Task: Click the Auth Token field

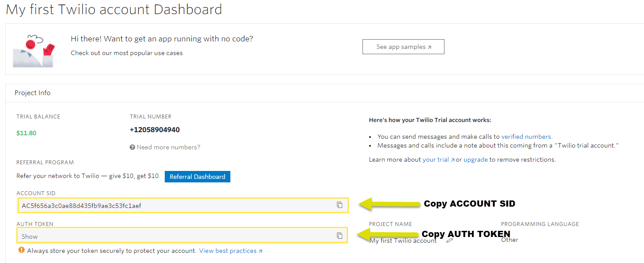Action: (x=182, y=235)
